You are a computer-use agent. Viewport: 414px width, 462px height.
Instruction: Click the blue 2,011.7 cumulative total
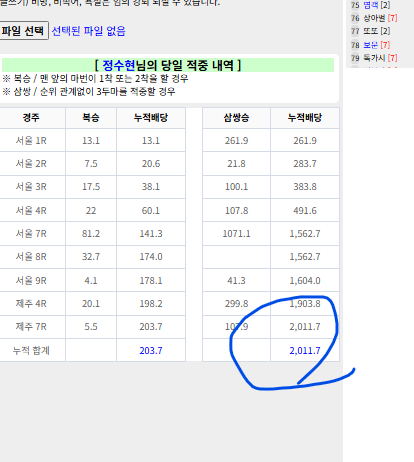coord(305,351)
